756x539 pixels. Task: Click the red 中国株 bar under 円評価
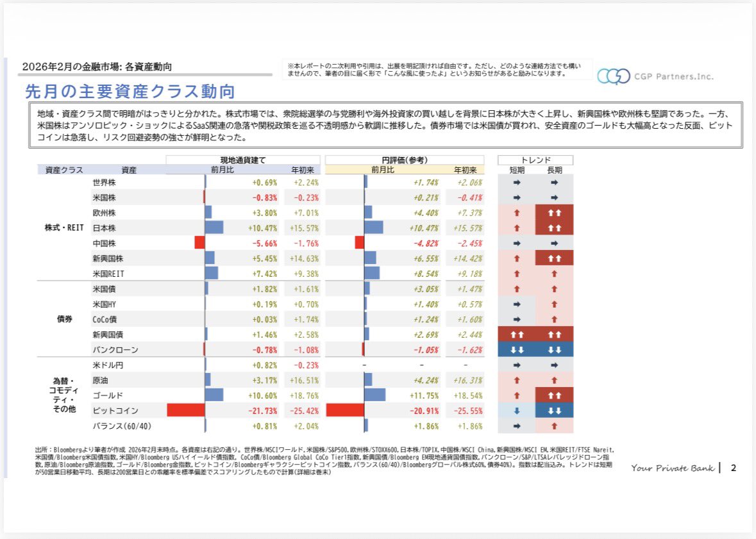(359, 242)
